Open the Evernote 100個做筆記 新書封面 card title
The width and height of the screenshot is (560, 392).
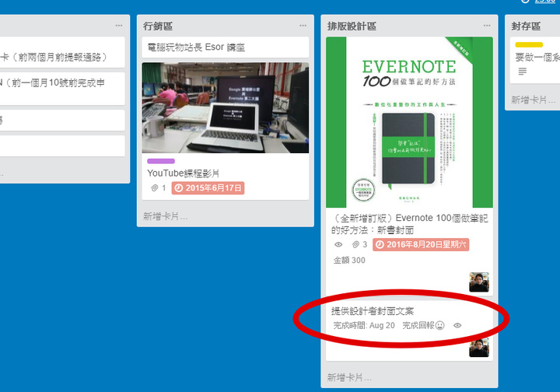click(x=409, y=224)
